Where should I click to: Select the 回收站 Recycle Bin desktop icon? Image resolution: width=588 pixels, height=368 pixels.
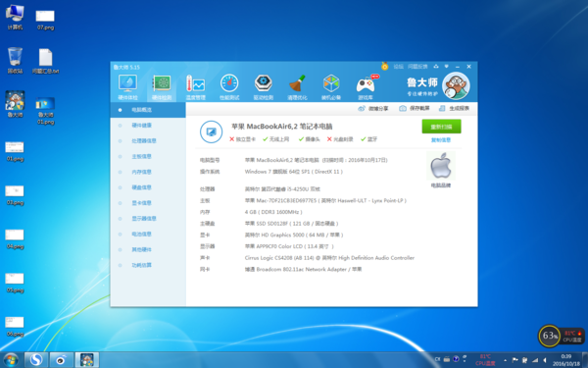pos(15,61)
